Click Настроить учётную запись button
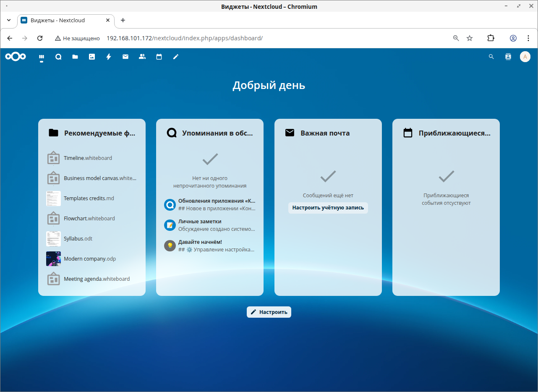The height and width of the screenshot is (392, 538). [328, 208]
